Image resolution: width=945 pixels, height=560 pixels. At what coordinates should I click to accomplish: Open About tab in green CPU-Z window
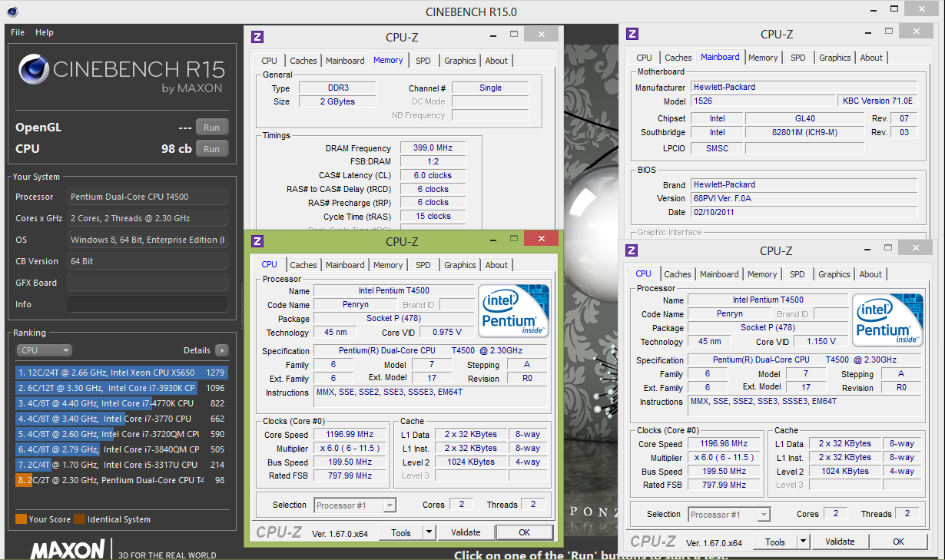496,265
